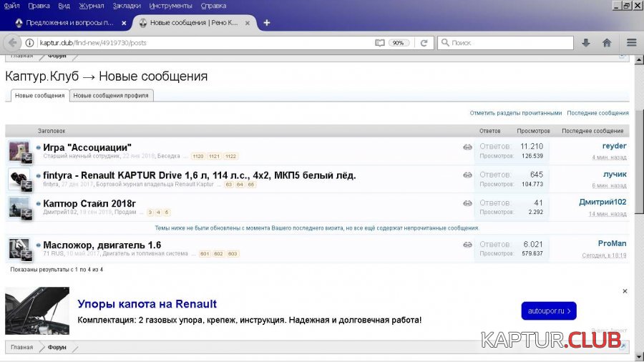This screenshot has width=644, height=362.
Task: Go to page 1122 of Ассоциации thread
Action: point(231,157)
